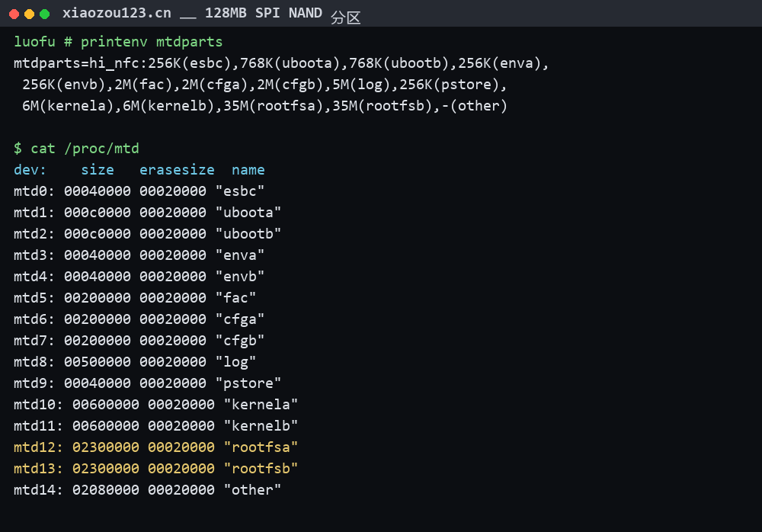
Task: Click the green maximize window dot
Action: tap(44, 14)
